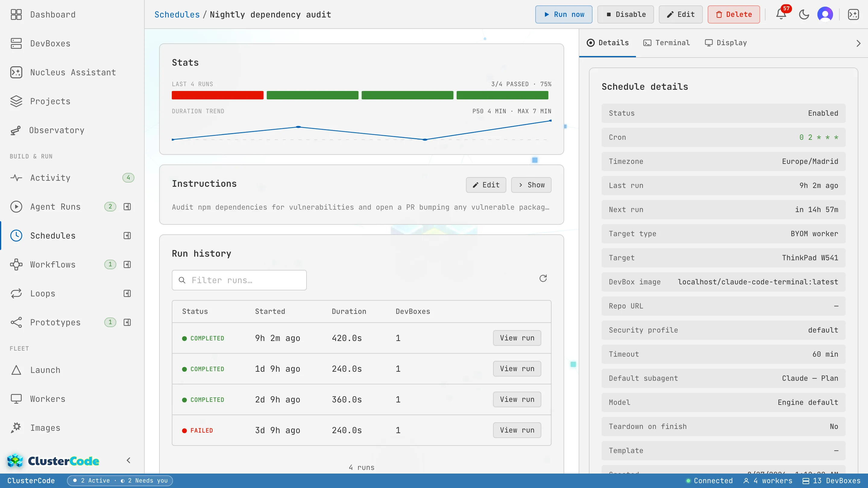Click the last green passed run bar
The image size is (868, 488).
click(502, 95)
